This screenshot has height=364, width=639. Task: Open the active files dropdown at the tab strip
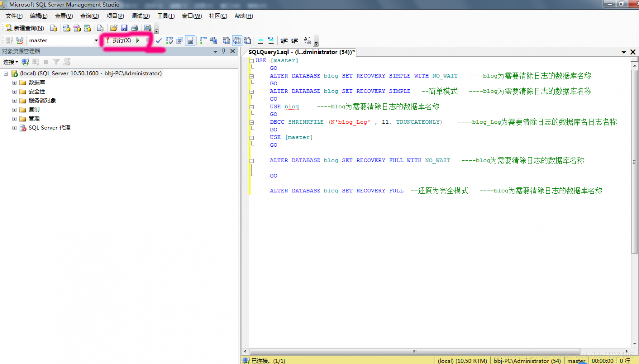pyautogui.click(x=624, y=52)
